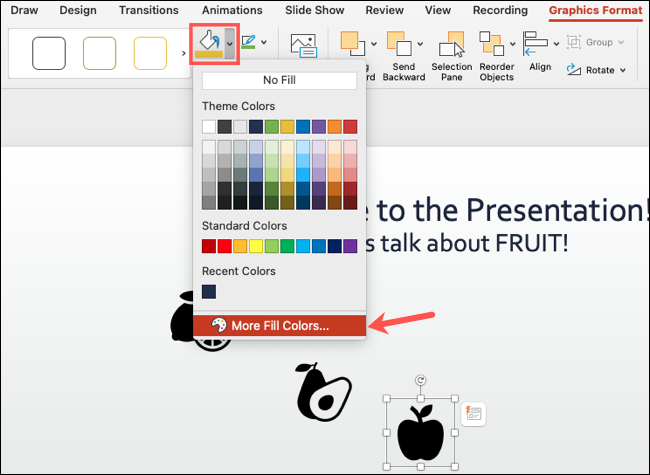Open the Slide Show tab
The height and width of the screenshot is (475, 650).
coord(315,10)
